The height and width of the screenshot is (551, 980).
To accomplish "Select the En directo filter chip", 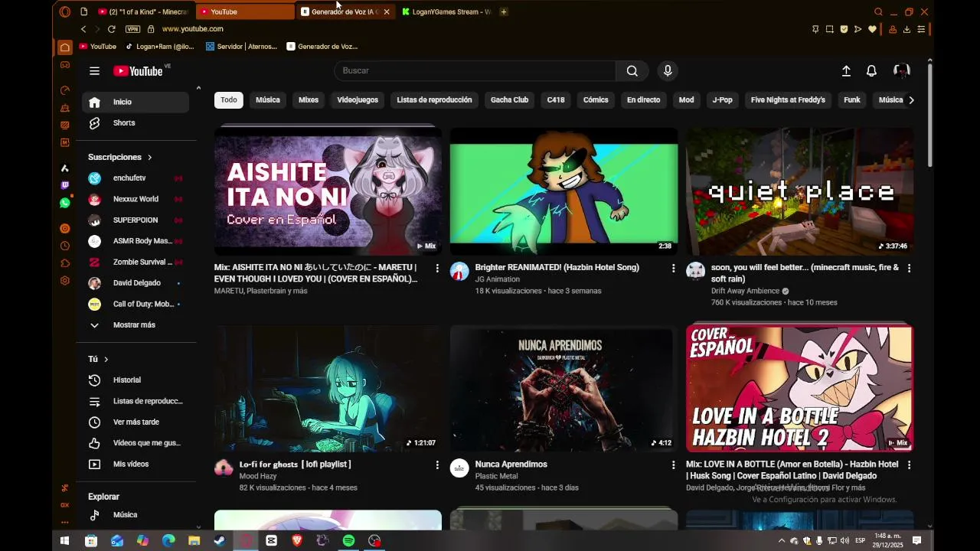I will tap(643, 99).
